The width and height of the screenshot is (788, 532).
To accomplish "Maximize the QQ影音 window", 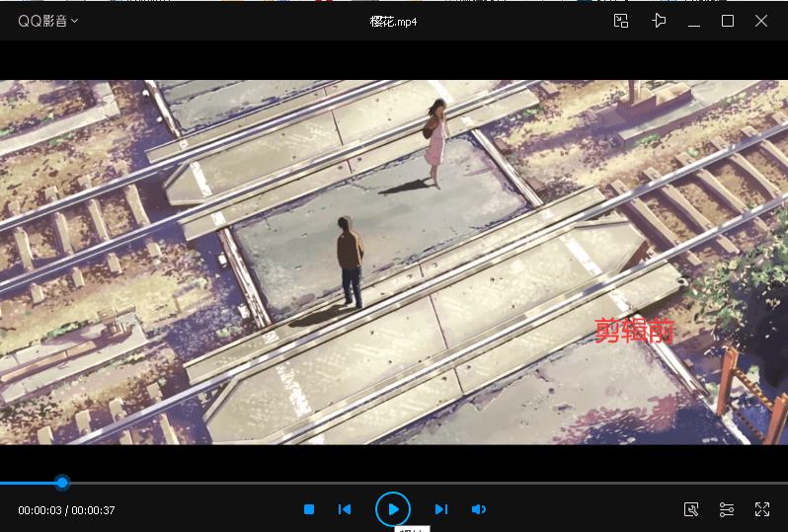I will click(x=727, y=21).
